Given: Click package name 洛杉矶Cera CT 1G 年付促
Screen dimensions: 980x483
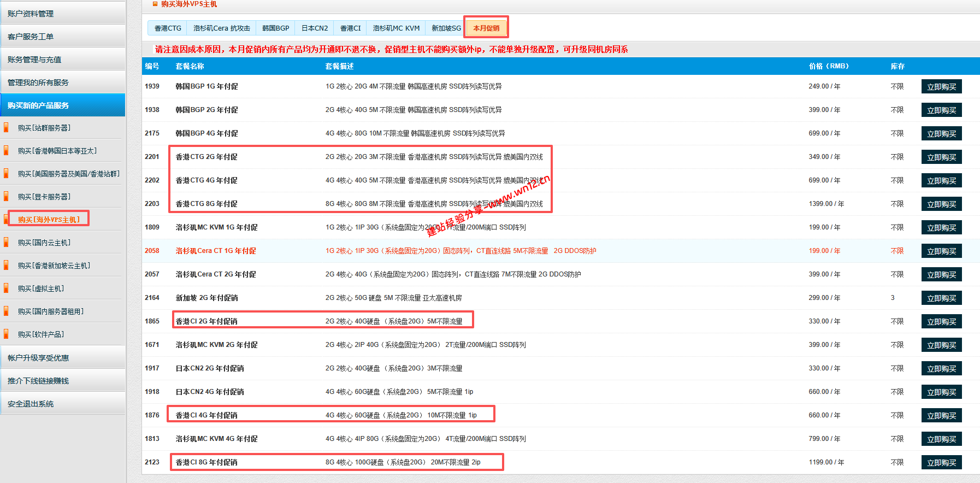Looking at the screenshot, I should (216, 251).
